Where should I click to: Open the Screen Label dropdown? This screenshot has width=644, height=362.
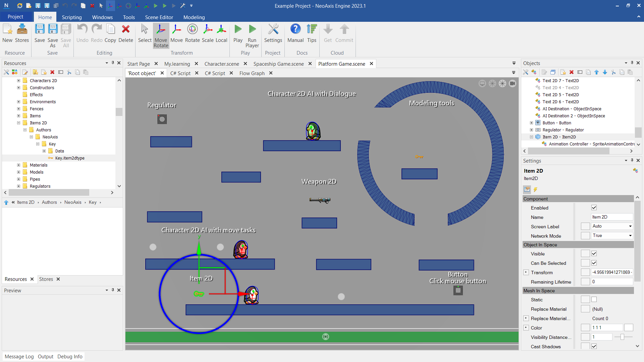[x=612, y=226]
